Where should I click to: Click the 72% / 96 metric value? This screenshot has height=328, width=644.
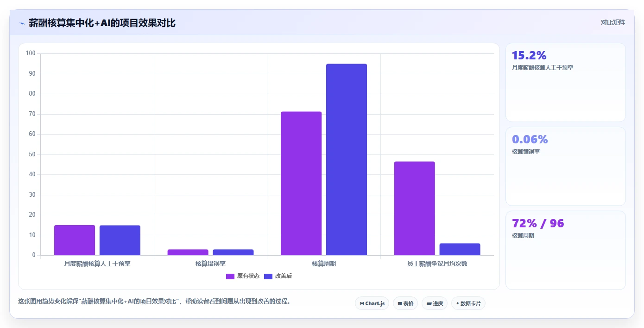pos(538,223)
